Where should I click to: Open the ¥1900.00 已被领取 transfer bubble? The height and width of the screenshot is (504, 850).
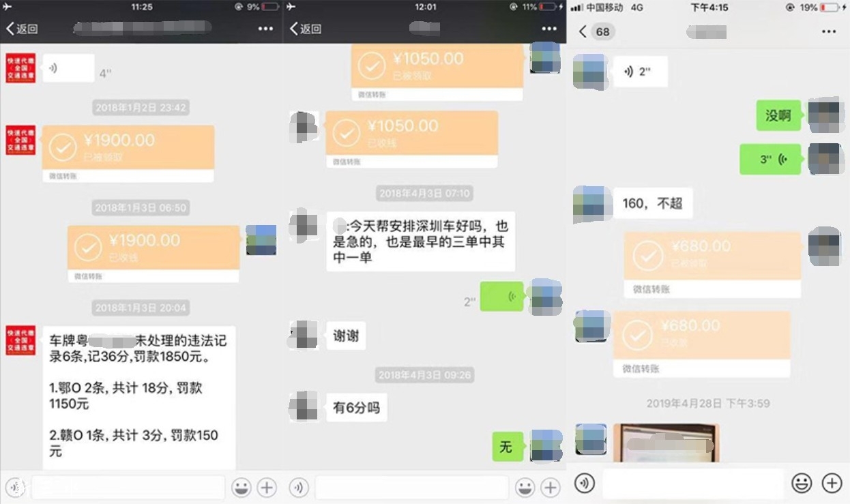point(128,153)
